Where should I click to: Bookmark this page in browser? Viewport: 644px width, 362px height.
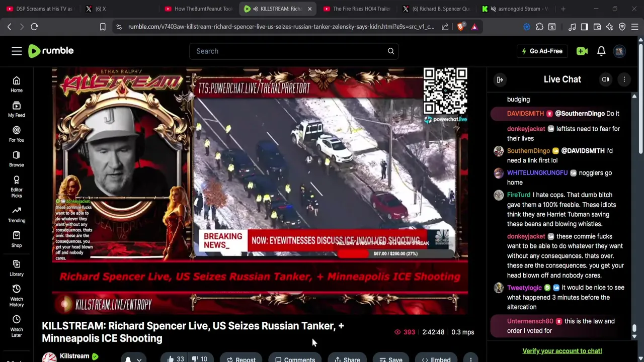click(103, 27)
